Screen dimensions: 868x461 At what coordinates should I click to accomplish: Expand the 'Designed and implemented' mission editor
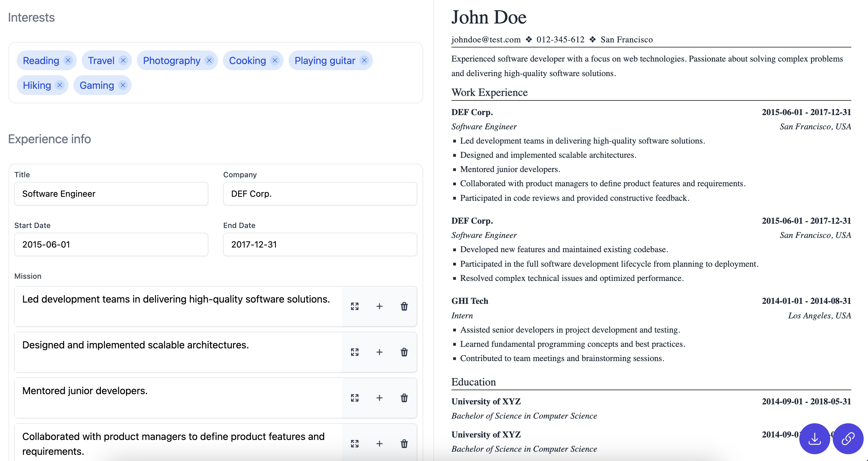point(354,352)
